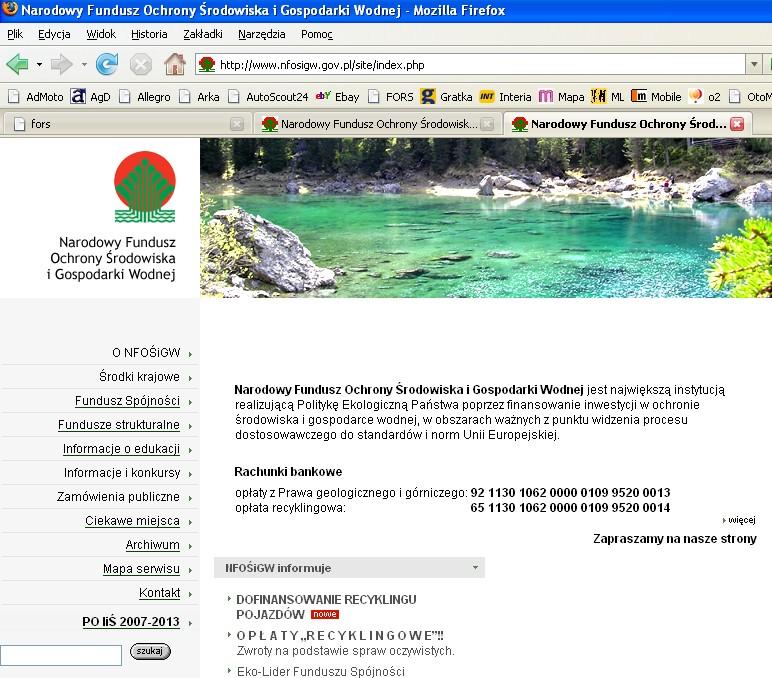Click the mountain lake banner image
This screenshot has width=772, height=678.
[486, 218]
